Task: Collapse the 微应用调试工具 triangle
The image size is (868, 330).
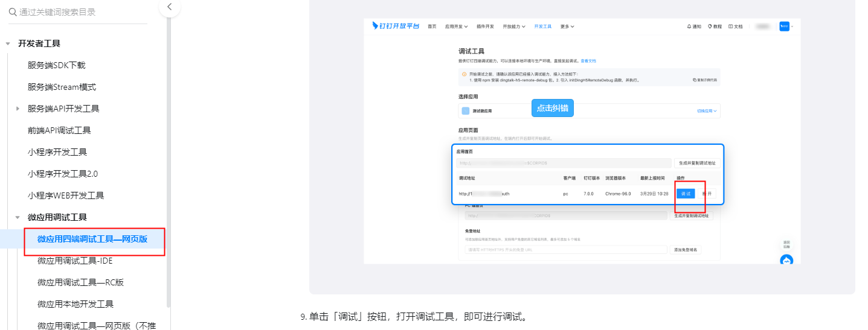Action: 18,217
